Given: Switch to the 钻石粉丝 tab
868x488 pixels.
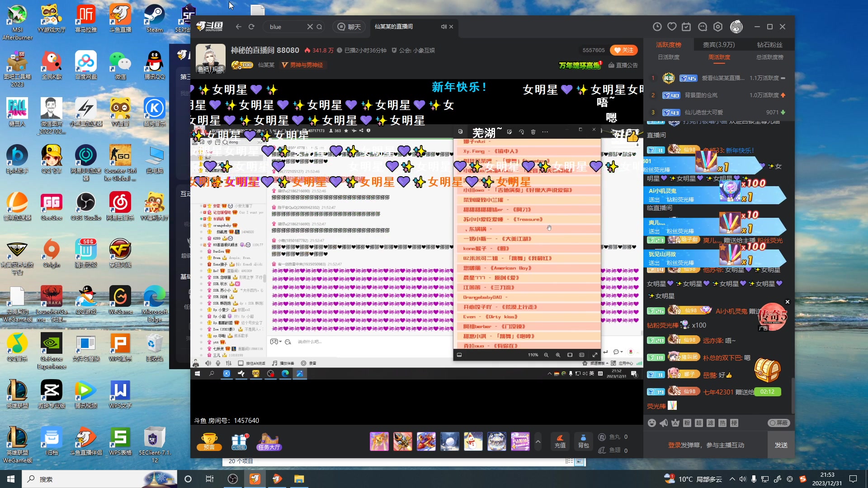Looking at the screenshot, I should pyautogui.click(x=769, y=45).
